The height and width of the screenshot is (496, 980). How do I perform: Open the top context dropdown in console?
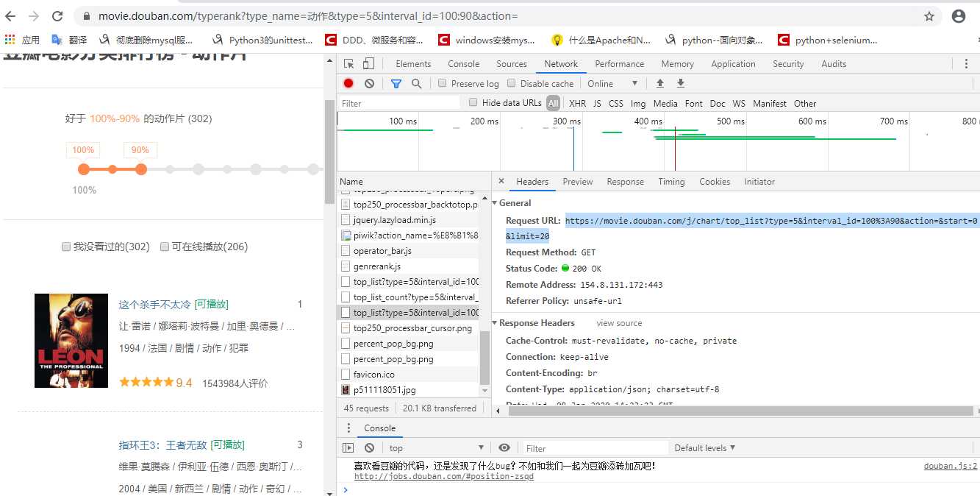click(x=436, y=447)
